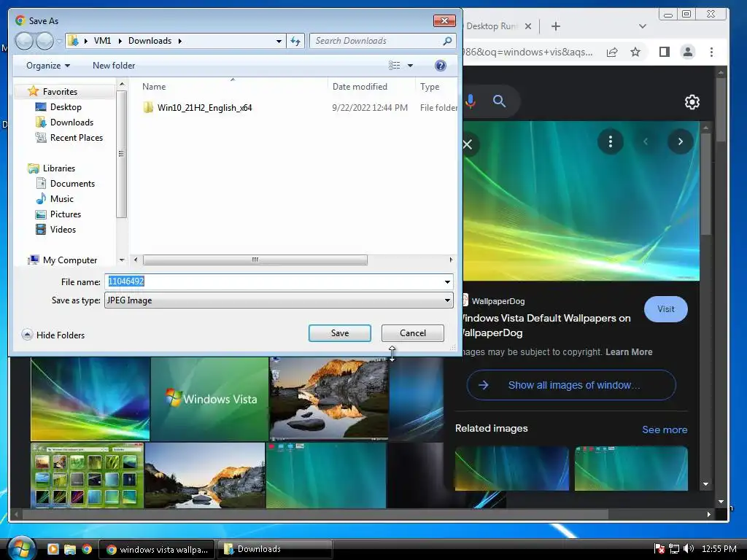Open the Pictures library
Screen dimensions: 747x560
[65, 214]
